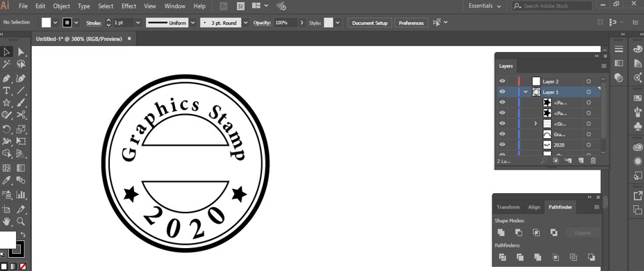Open the Effect menu
644x271 pixels.
tap(129, 6)
